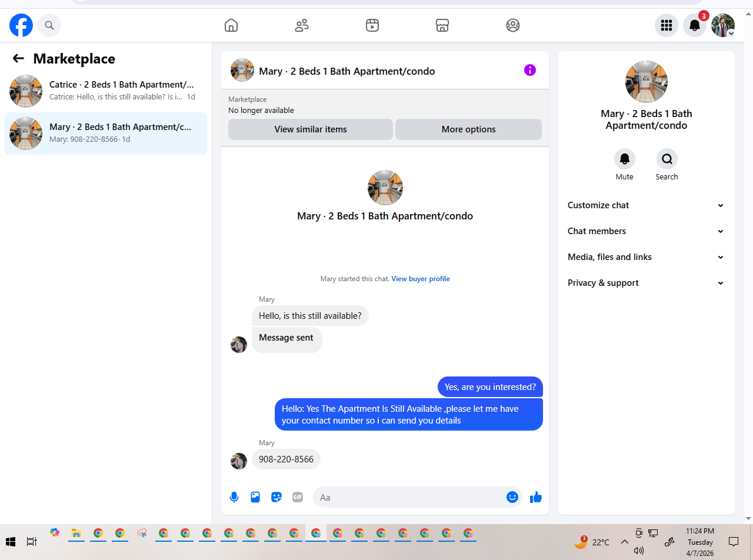Click the "No longer available" status text

coord(261,111)
